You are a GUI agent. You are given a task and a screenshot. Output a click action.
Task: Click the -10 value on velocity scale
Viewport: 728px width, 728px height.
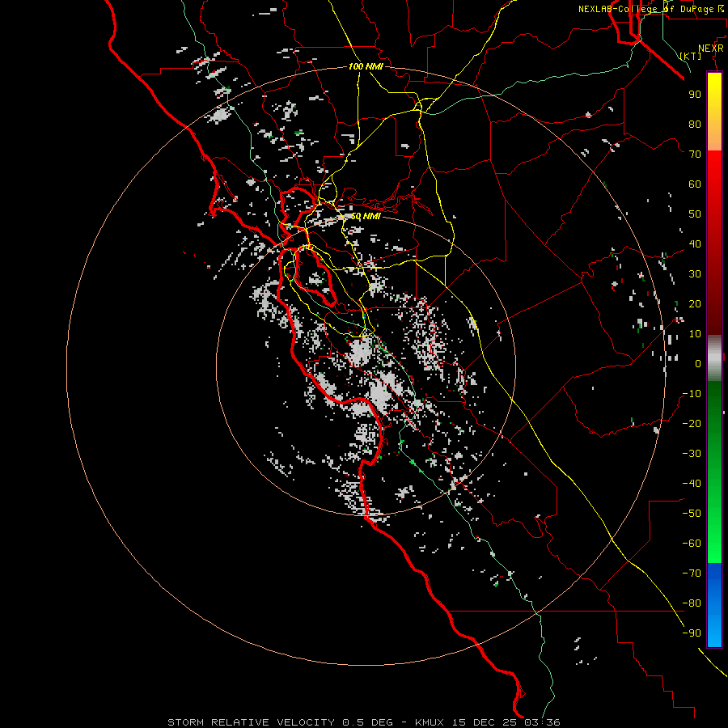coord(692,394)
